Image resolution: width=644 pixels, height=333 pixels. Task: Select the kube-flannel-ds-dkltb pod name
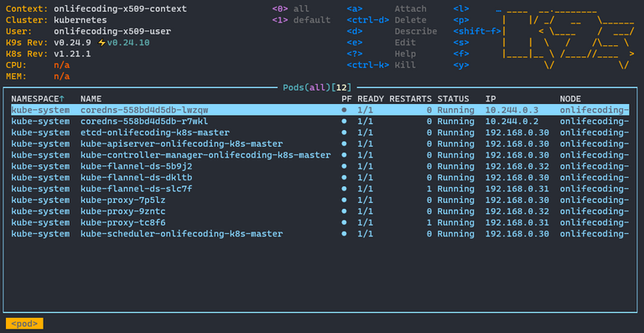(137, 177)
